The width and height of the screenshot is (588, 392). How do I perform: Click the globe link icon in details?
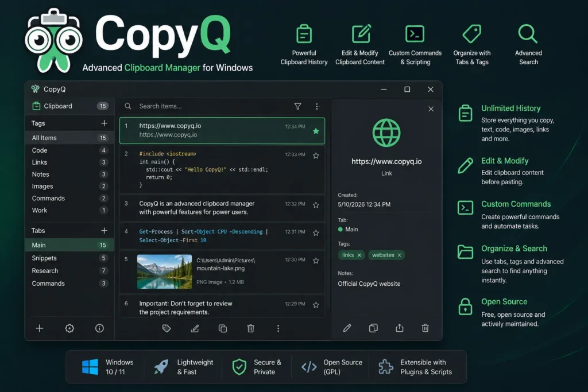(386, 133)
